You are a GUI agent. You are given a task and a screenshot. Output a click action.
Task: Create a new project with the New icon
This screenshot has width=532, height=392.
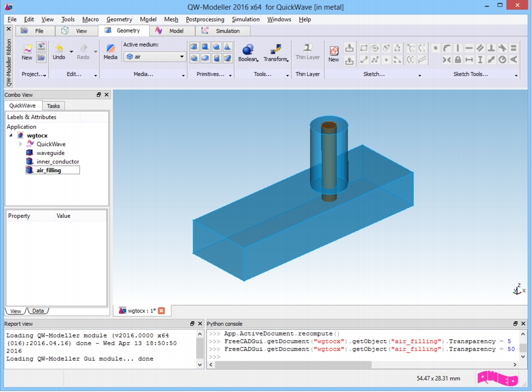(27, 50)
